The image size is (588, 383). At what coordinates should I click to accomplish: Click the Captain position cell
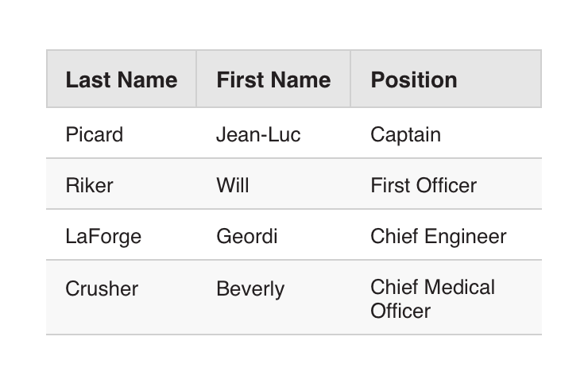tap(405, 134)
